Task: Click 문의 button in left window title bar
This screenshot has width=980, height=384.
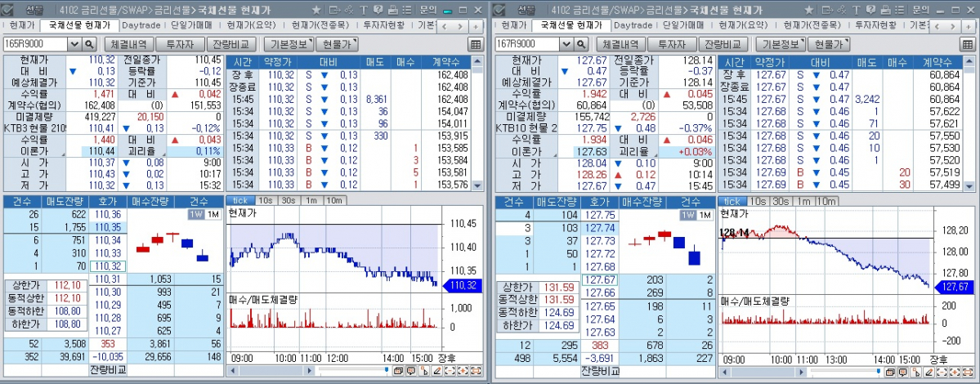Action: pos(427,10)
